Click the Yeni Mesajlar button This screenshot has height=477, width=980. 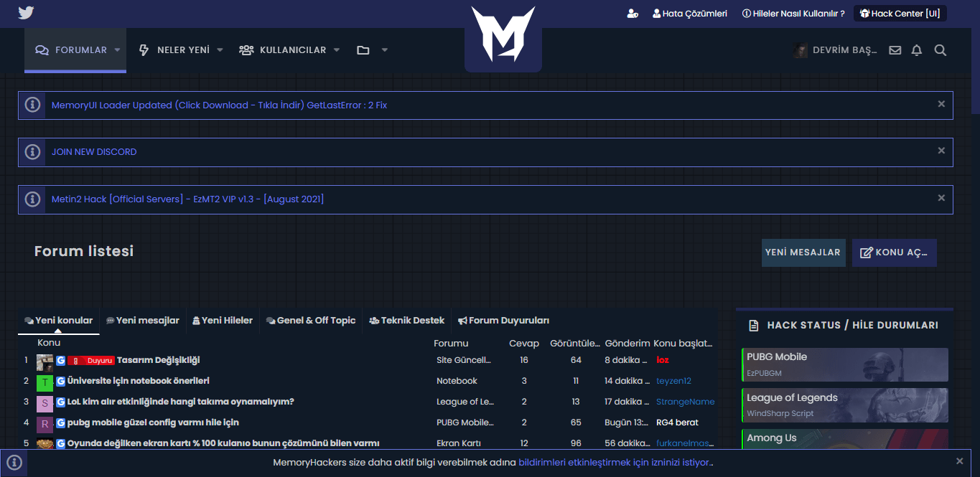[803, 252]
